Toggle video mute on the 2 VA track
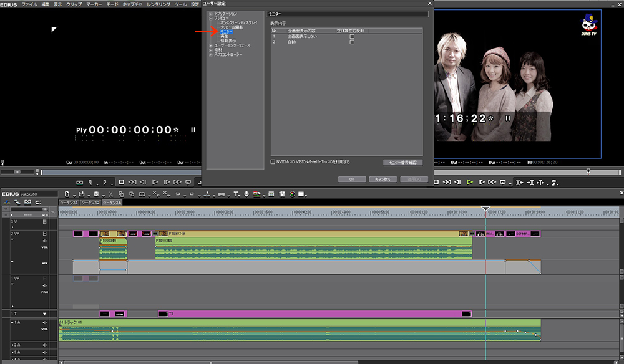This screenshot has width=624, height=364. [44, 234]
